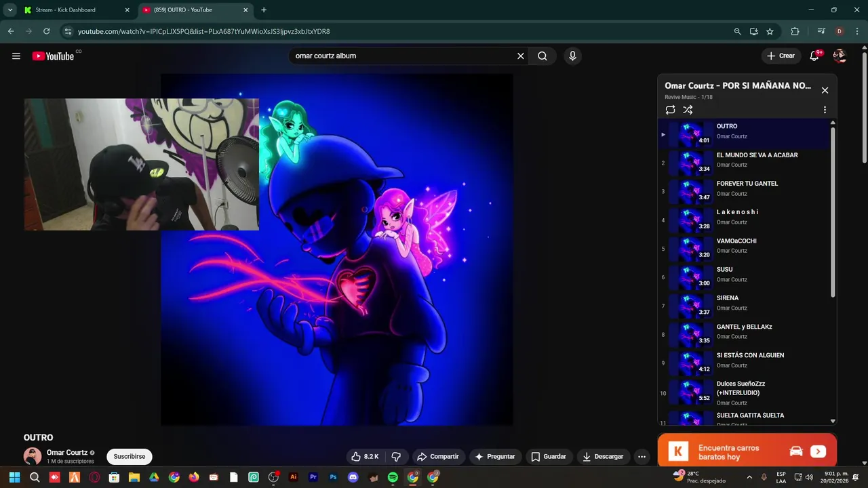
Task: Select Lakenoshi track in playlist
Action: pyautogui.click(x=744, y=220)
